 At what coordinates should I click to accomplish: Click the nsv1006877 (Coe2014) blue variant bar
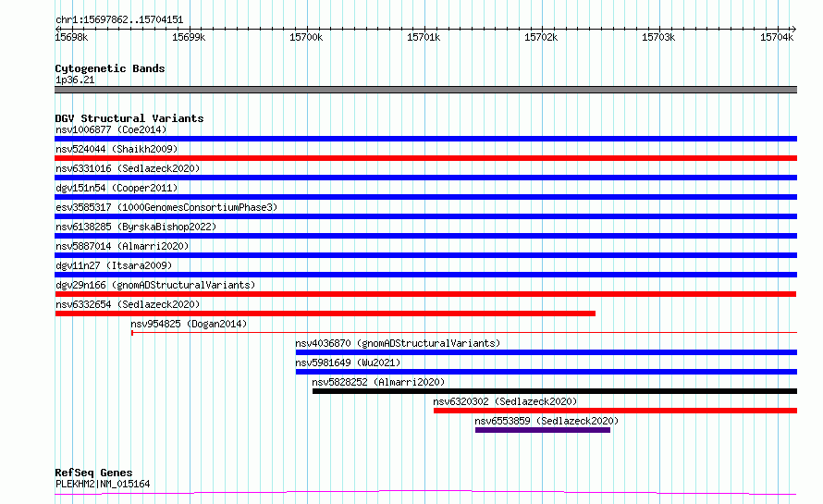click(425, 139)
